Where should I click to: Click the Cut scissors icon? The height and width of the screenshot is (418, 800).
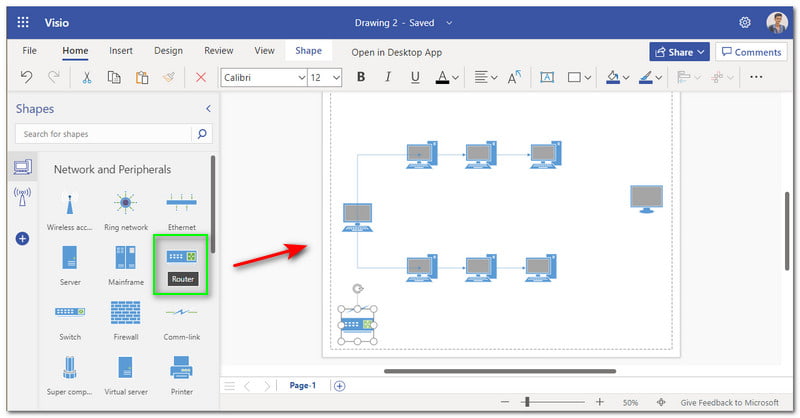87,77
